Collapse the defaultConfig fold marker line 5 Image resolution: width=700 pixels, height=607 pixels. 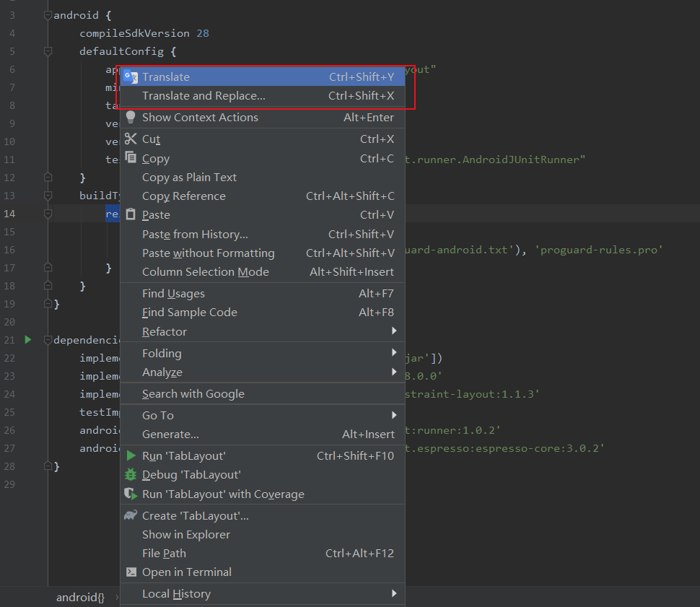tap(48, 51)
